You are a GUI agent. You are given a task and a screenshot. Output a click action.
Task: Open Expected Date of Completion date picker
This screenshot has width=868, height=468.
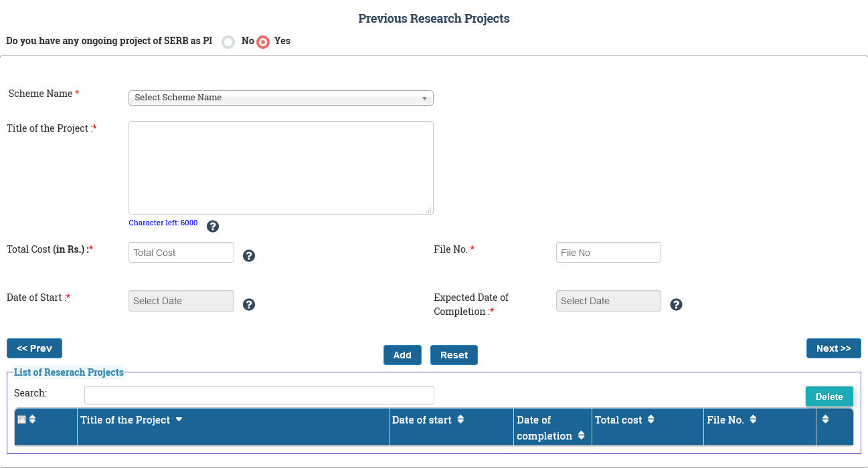coord(608,301)
